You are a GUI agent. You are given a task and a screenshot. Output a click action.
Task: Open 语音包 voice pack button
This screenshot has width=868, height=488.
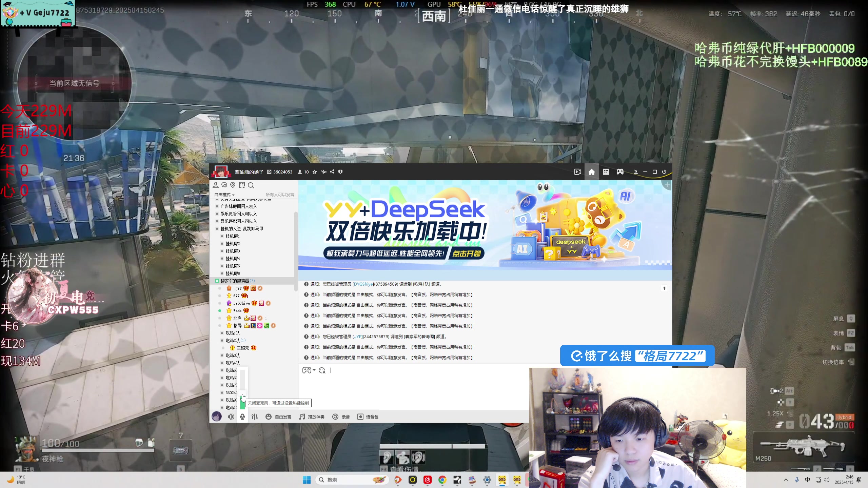point(368,417)
